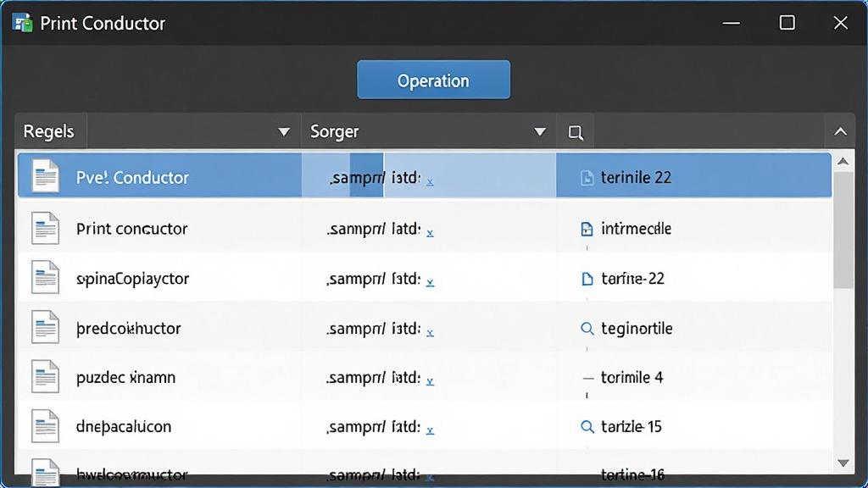Open the Sorger dropdown arrow
The width and height of the screenshot is (868, 488).
coord(540,131)
